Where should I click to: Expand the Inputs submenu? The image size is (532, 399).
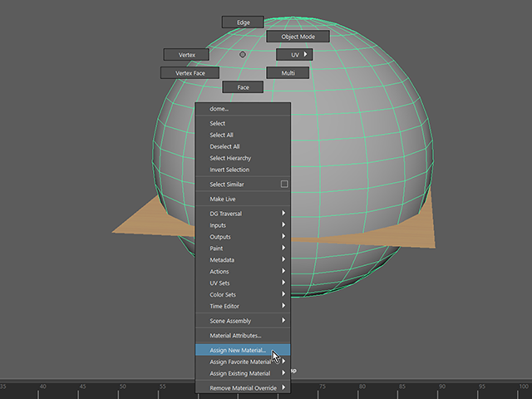[243, 225]
